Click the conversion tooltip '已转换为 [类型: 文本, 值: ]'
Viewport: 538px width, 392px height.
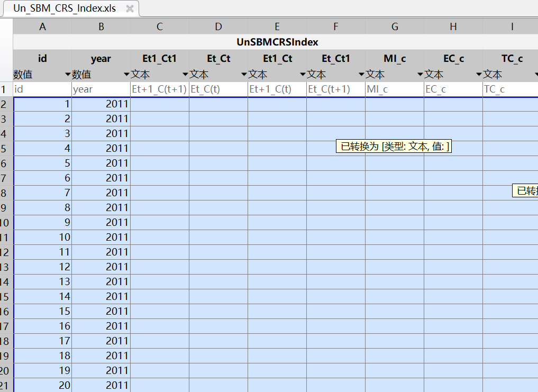[x=394, y=146]
